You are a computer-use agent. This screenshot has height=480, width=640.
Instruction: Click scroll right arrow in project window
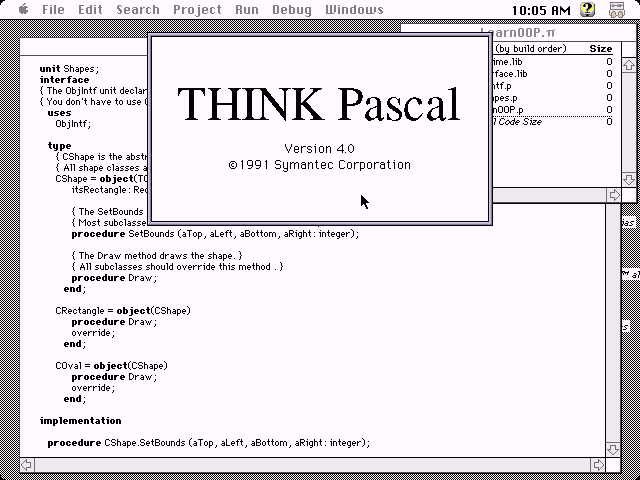[x=614, y=195]
